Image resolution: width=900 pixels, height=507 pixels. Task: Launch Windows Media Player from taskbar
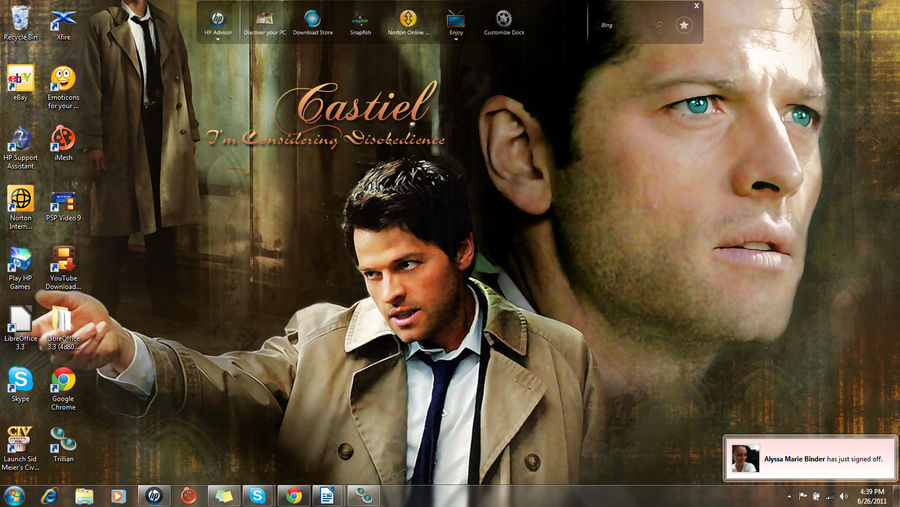pyautogui.click(x=118, y=496)
